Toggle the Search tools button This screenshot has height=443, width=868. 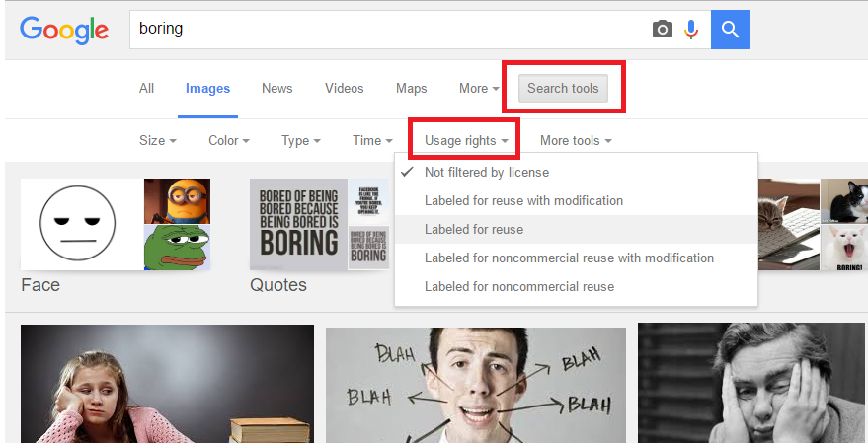pyautogui.click(x=563, y=89)
